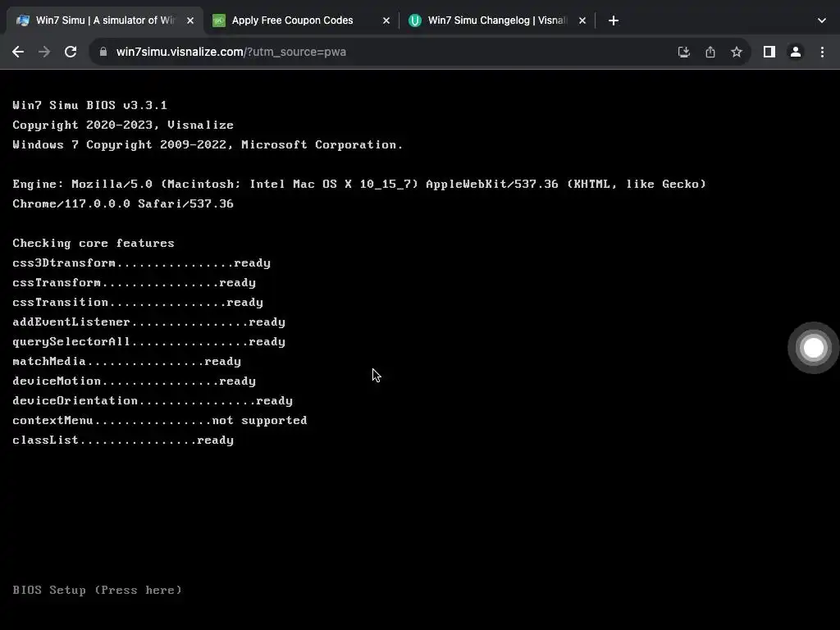Screen dimensions: 840x630
Task: Close the Win7 Simu Changelog tab
Action: pos(582,21)
